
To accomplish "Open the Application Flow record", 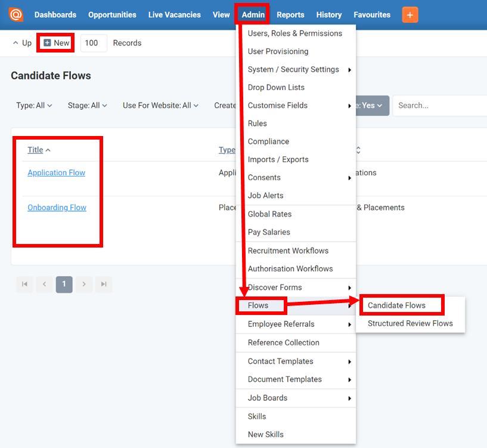I will point(56,172).
